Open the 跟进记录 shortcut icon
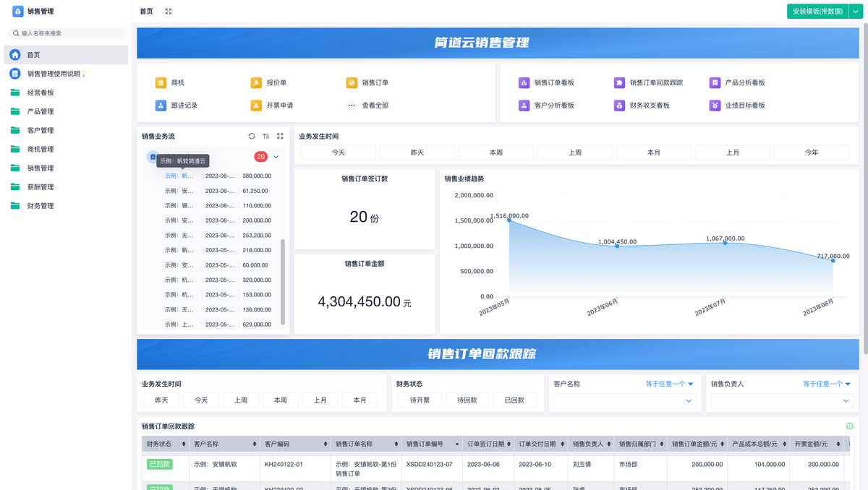The width and height of the screenshot is (868, 490). point(161,105)
